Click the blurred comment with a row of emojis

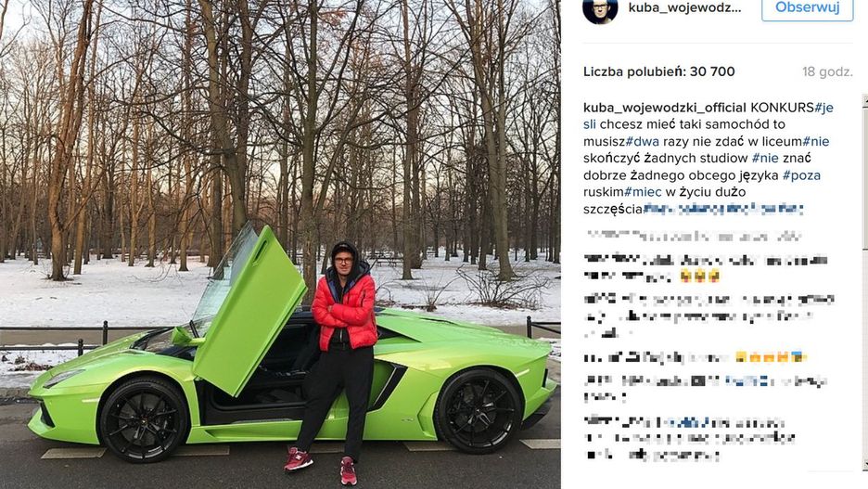click(x=696, y=357)
